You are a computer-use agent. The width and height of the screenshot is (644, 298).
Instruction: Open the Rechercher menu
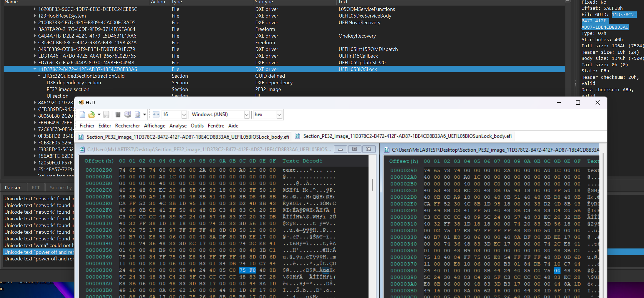click(x=127, y=126)
